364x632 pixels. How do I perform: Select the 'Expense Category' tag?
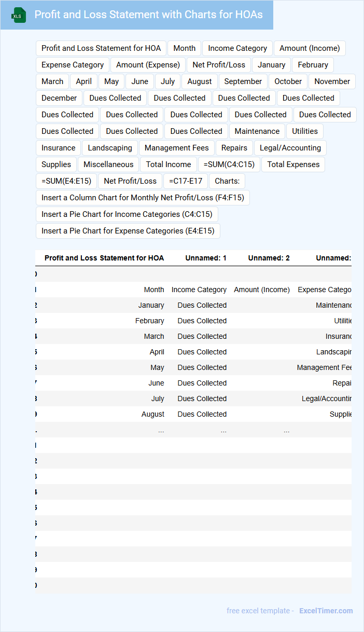point(73,65)
